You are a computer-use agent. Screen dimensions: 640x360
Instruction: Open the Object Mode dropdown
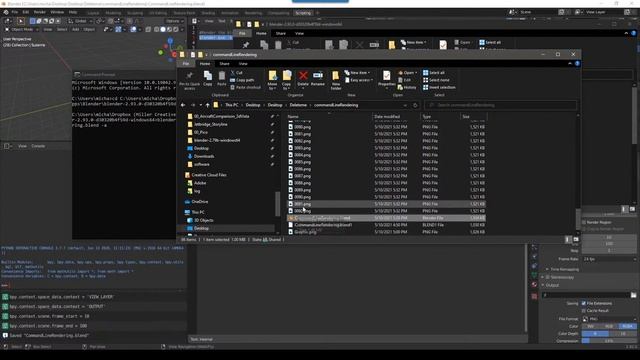[22, 29]
